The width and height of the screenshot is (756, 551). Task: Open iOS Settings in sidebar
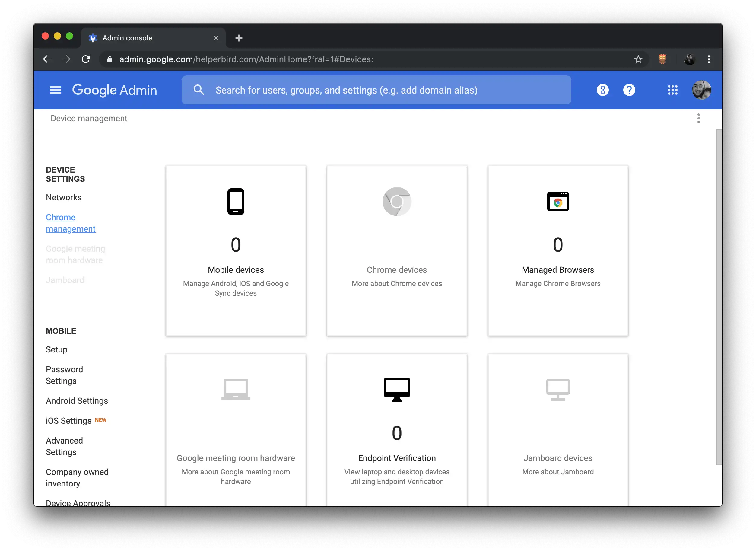pos(68,421)
